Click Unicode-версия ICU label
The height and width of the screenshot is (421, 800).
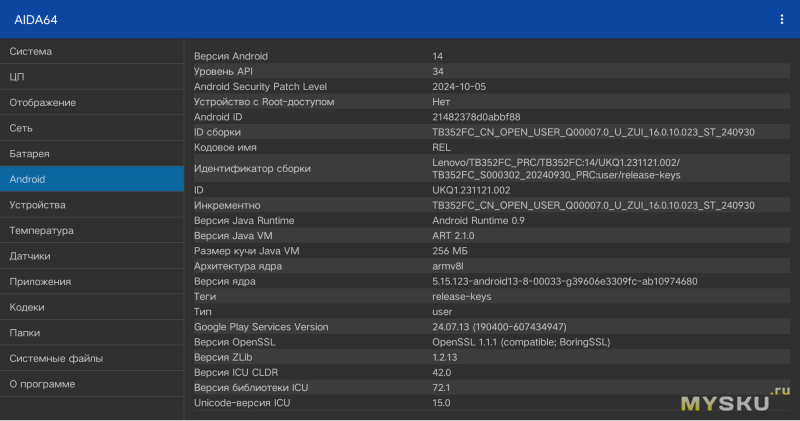click(x=242, y=403)
